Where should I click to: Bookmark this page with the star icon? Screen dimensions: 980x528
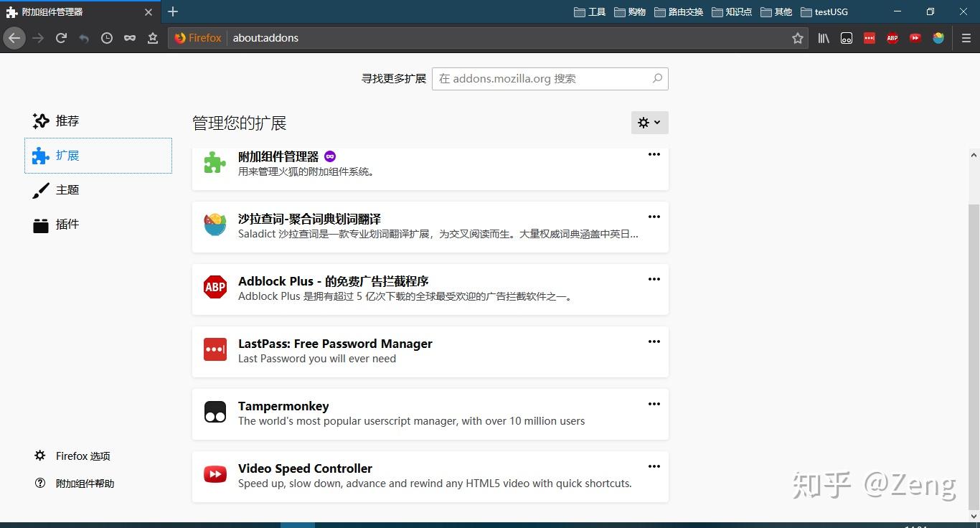point(798,38)
